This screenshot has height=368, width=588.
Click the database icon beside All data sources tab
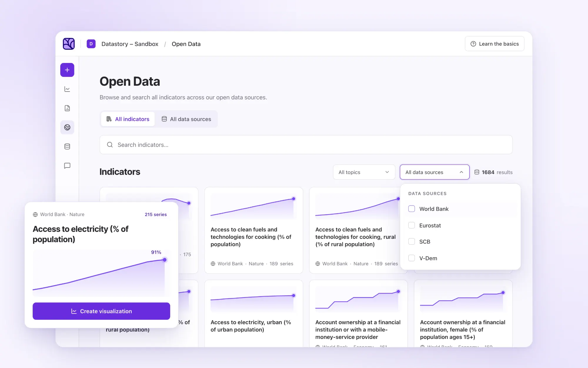[164, 119]
